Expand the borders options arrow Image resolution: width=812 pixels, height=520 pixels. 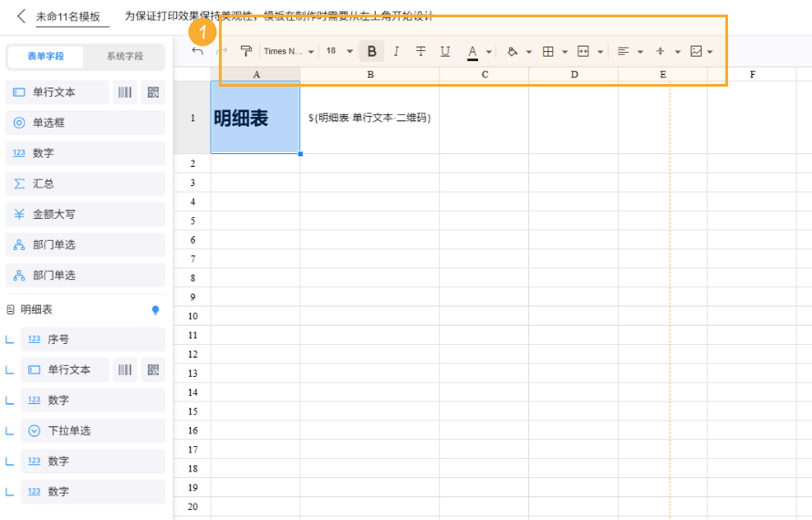pyautogui.click(x=565, y=52)
